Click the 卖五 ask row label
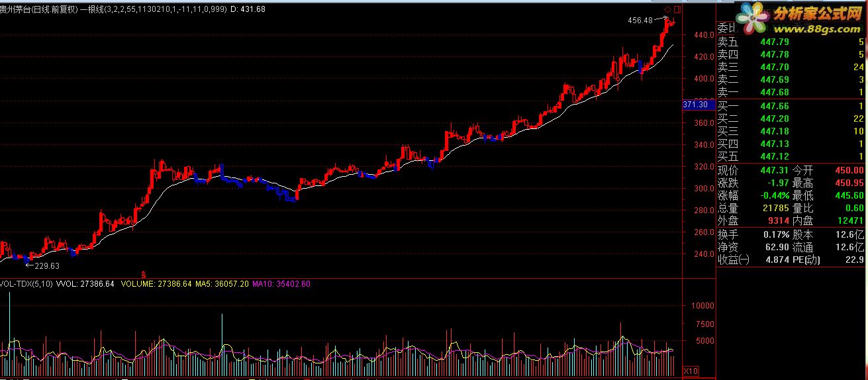The width and height of the screenshot is (868, 380). point(728,42)
